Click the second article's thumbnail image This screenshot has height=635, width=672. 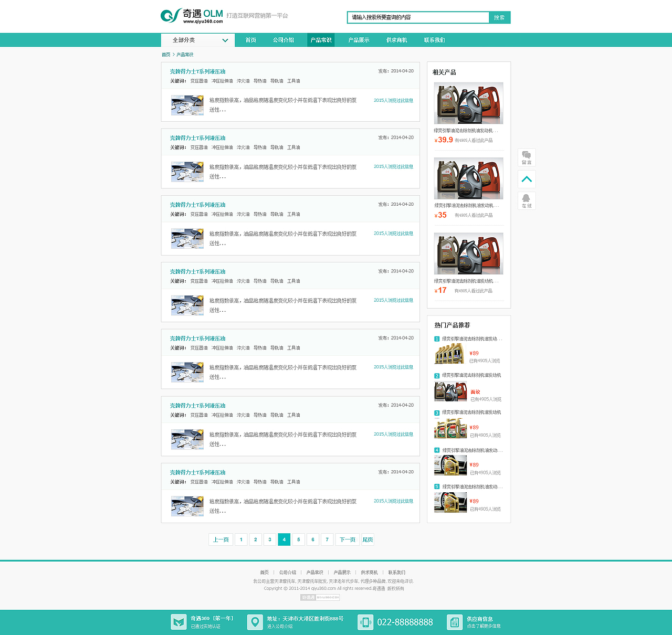(x=187, y=172)
